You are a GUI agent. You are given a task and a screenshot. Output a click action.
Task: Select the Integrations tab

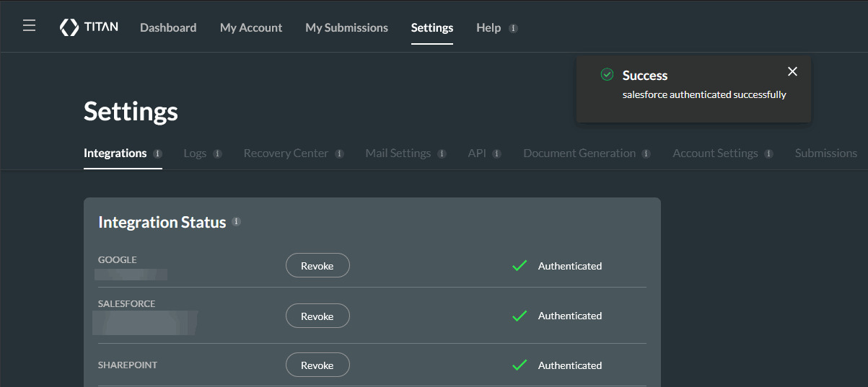(x=115, y=153)
